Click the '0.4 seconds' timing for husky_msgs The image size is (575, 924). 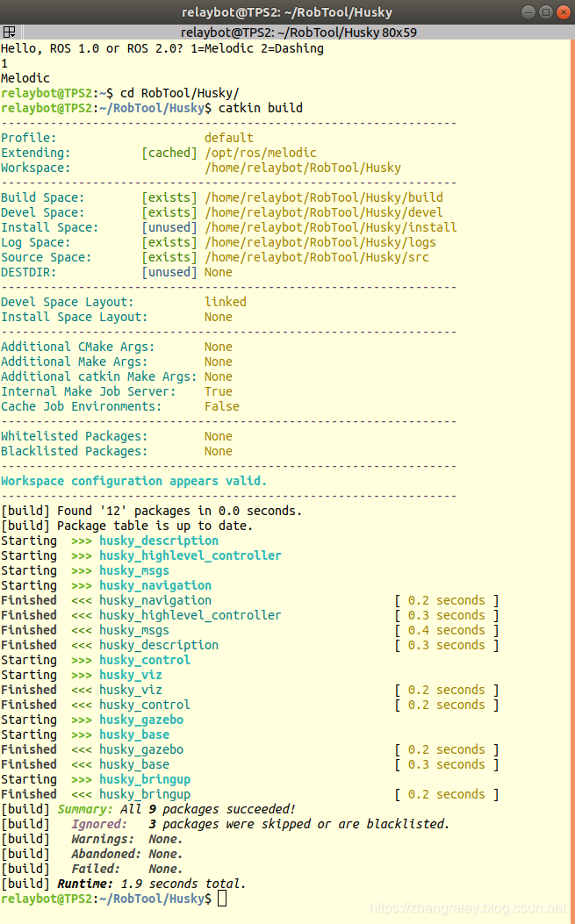tap(447, 631)
